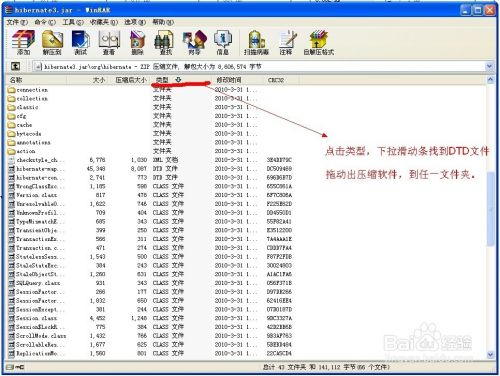Select the hibernate-con... DTD file
500x376 pixels.
click(150, 178)
